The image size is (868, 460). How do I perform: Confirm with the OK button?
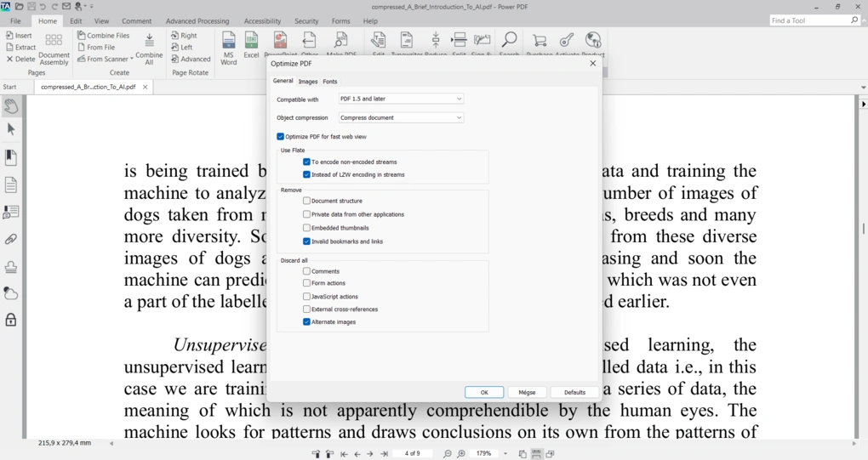(484, 392)
